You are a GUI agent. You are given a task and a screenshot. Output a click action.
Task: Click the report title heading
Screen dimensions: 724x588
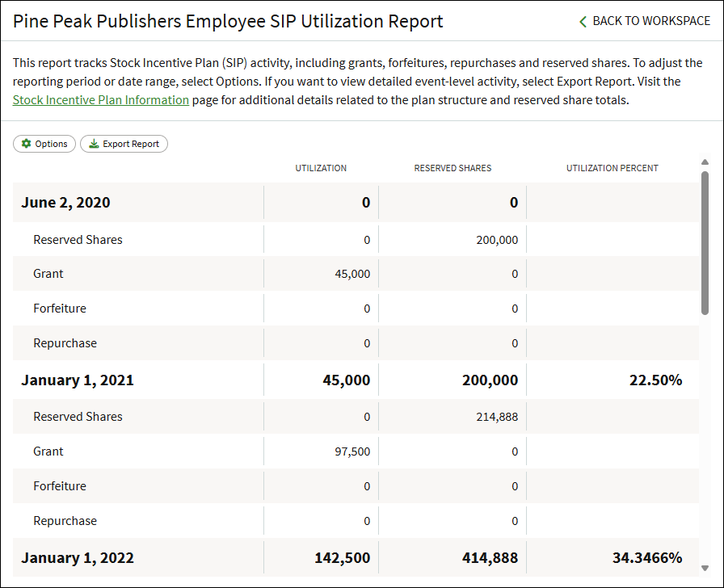228,21
